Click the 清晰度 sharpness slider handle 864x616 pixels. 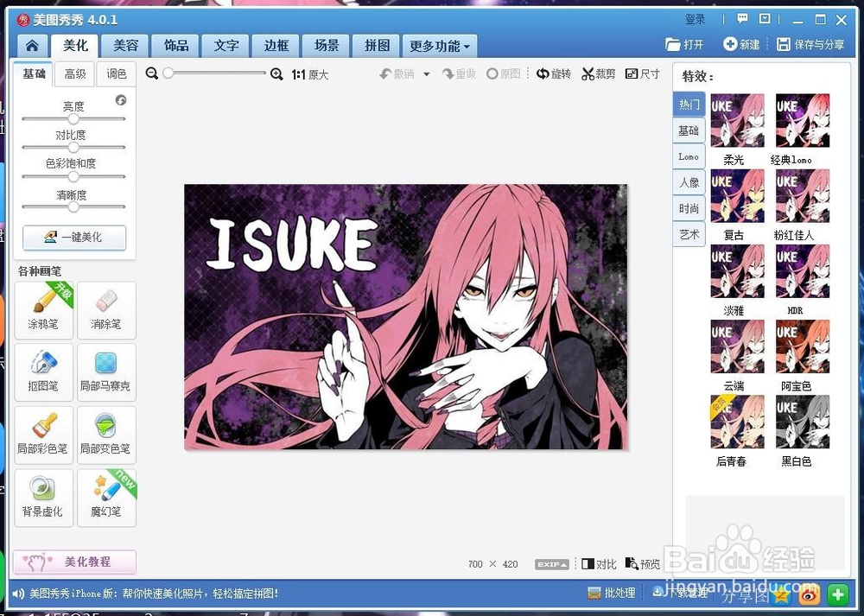[x=73, y=206]
